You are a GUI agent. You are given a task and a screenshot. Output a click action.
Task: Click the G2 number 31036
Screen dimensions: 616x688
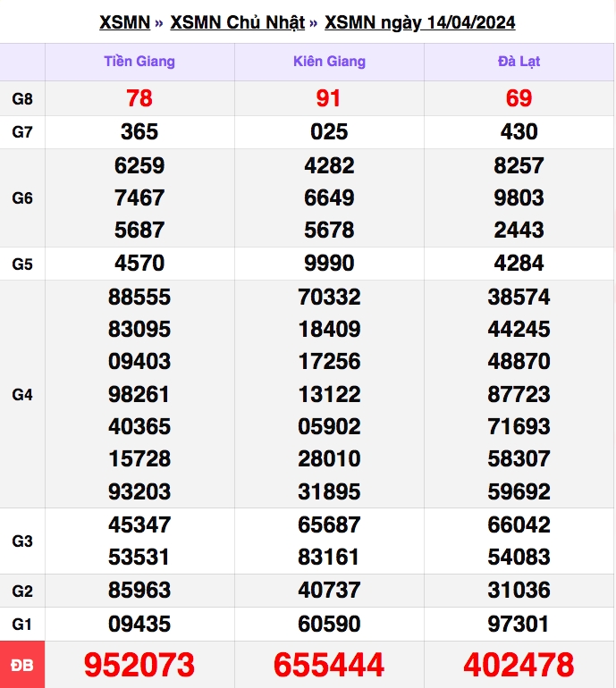coord(519,590)
